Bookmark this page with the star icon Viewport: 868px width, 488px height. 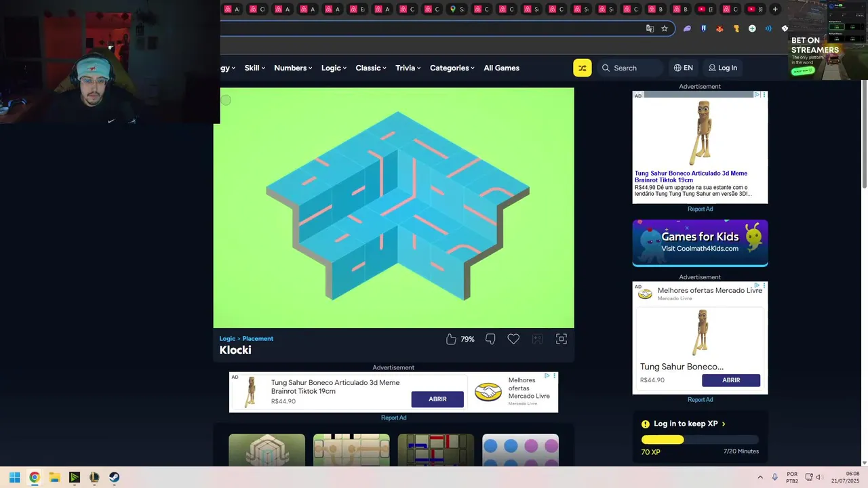(x=665, y=28)
